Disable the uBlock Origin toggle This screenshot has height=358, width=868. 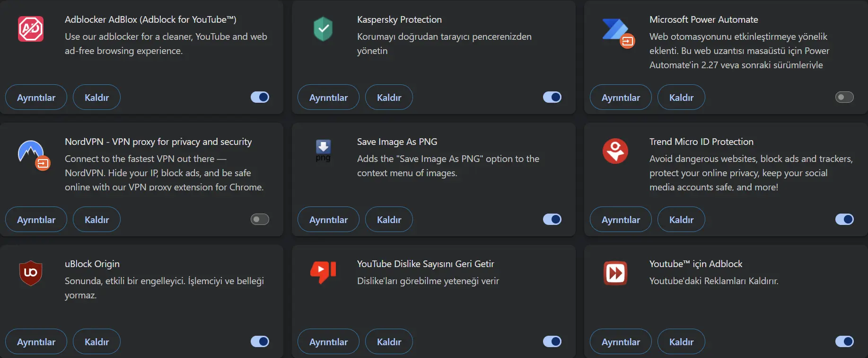(260, 341)
